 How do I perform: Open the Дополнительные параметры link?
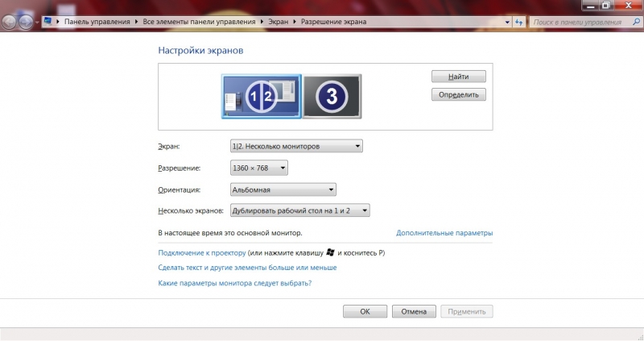[x=444, y=233]
